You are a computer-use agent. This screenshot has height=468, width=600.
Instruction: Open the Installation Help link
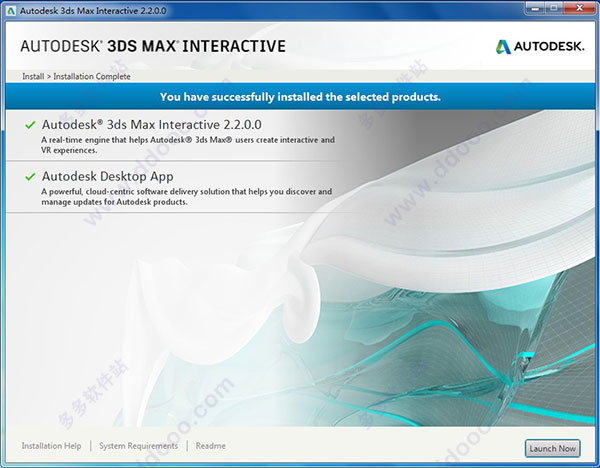click(51, 446)
